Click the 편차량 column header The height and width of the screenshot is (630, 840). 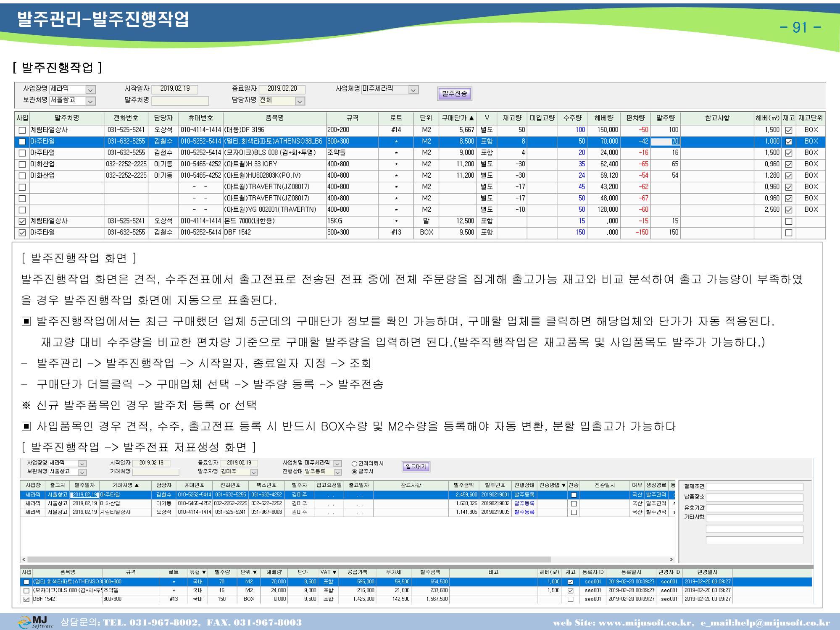tap(635, 118)
